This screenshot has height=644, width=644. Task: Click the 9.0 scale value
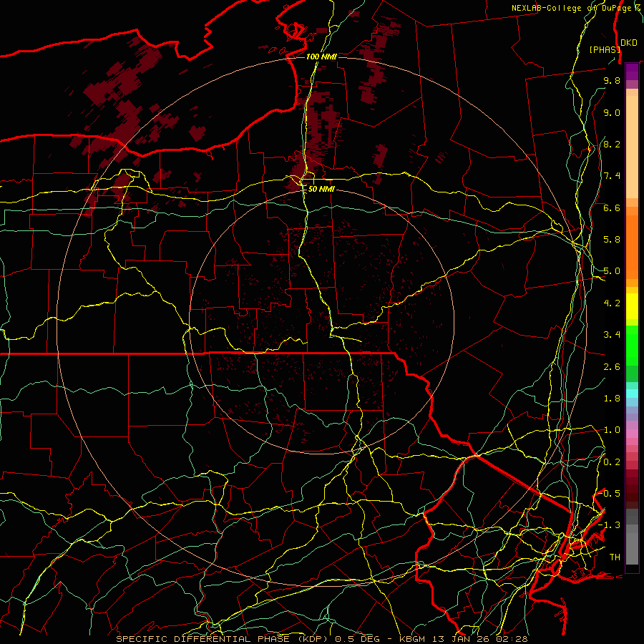click(612, 112)
